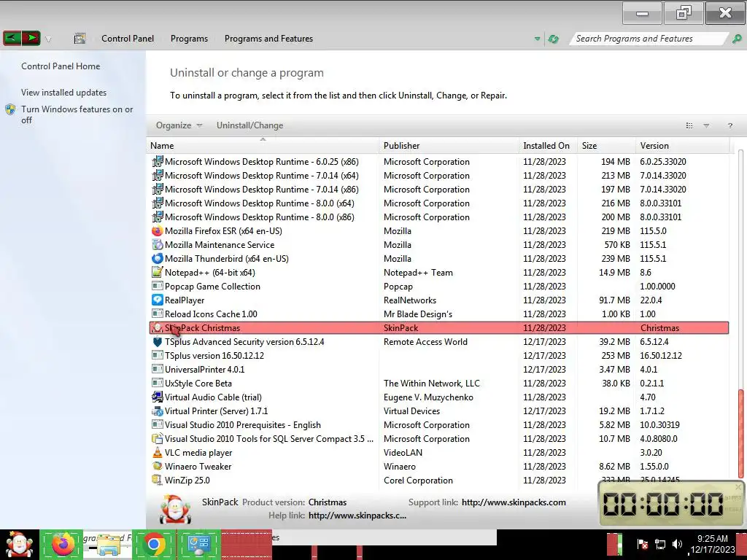Open the Control Panel taskbar icon
The height and width of the screenshot is (560, 747).
pyautogui.click(x=198, y=545)
